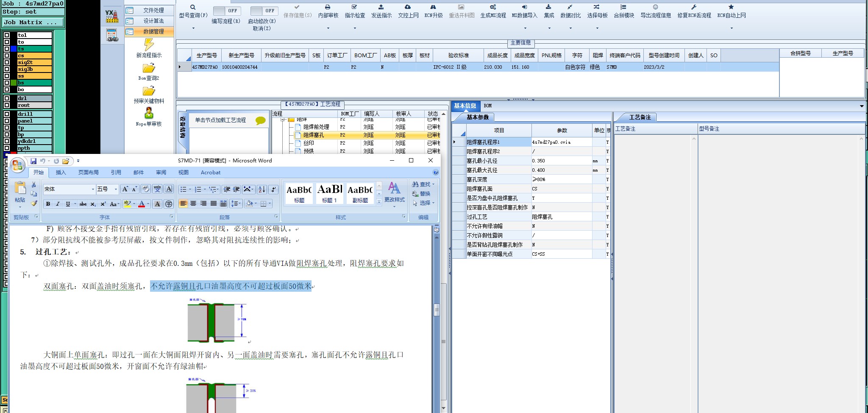The height and width of the screenshot is (413, 868).
Task: Check the cs layer checkbox
Action: pos(7,56)
